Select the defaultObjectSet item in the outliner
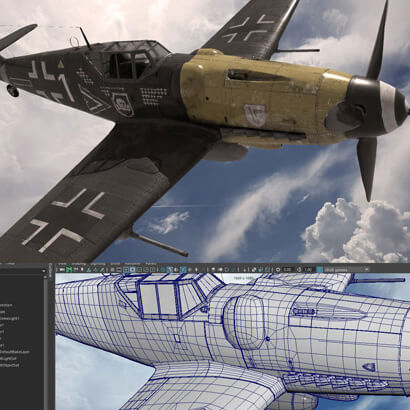Screen dimensions: 410x410 coord(10,365)
